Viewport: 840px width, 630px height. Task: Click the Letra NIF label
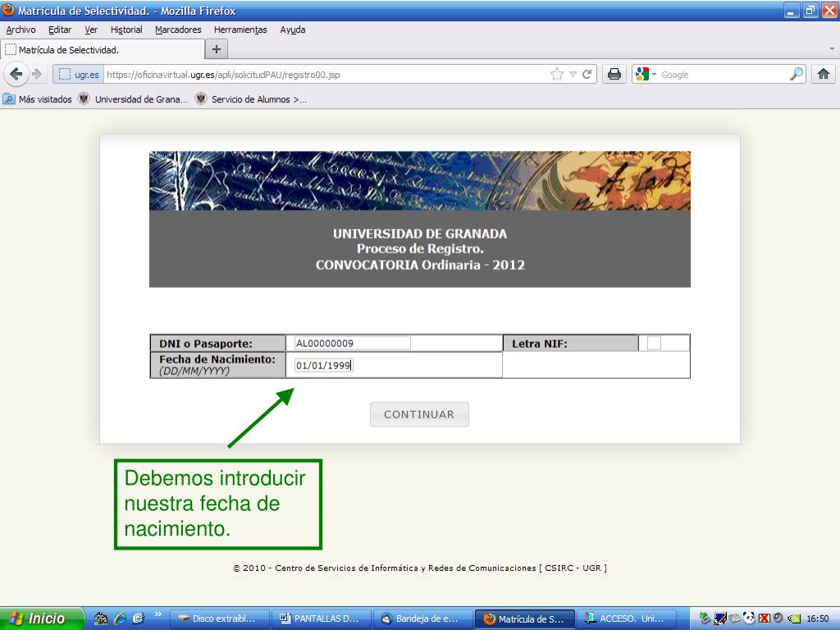point(540,344)
